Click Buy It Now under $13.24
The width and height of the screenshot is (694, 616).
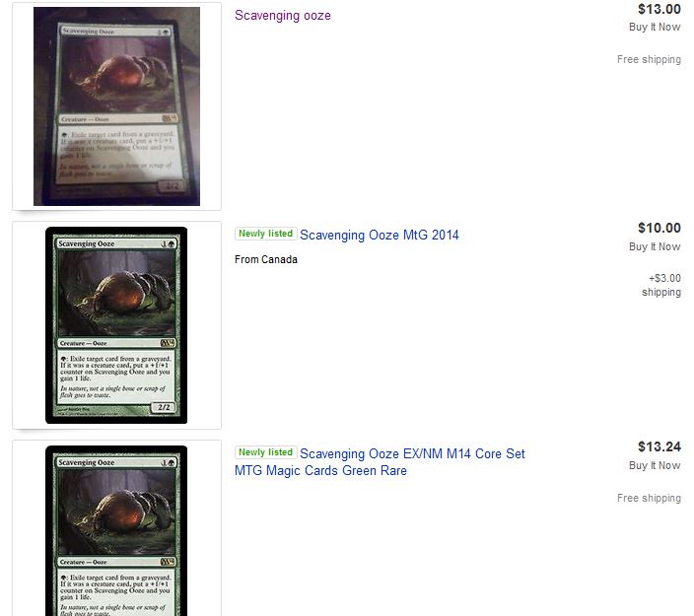pos(655,465)
